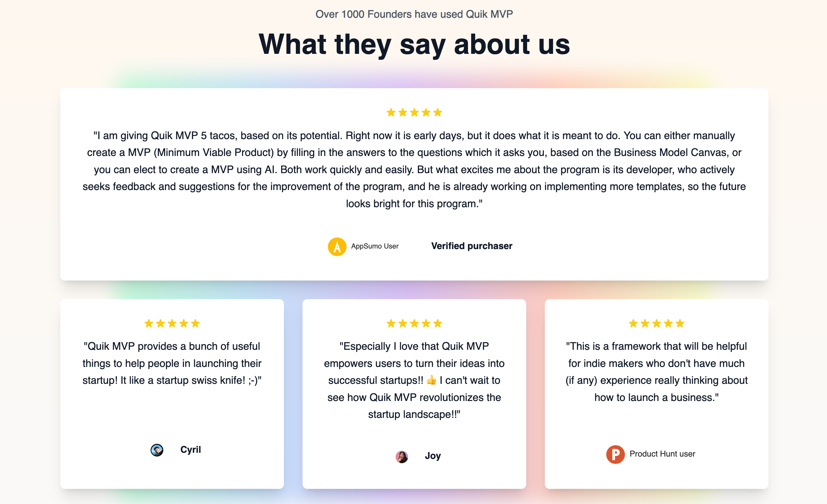The width and height of the screenshot is (827, 504).
Task: Click the Verified purchaser text
Action: click(471, 246)
